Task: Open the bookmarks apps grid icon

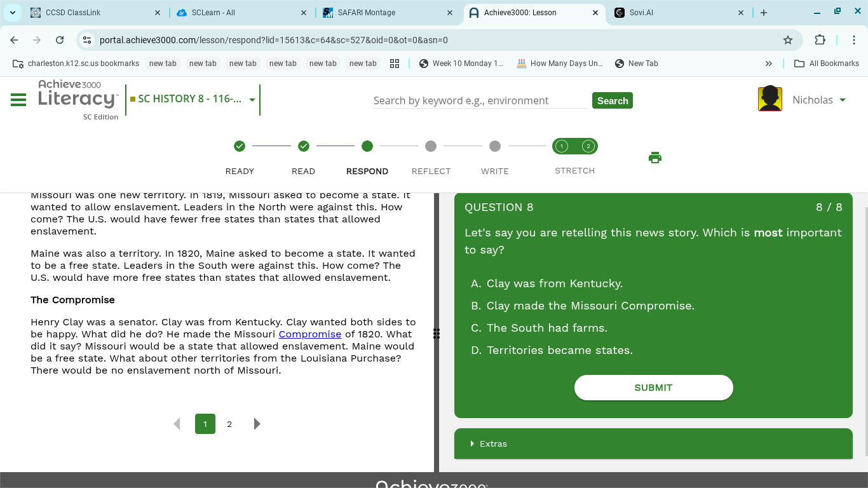Action: coord(395,64)
